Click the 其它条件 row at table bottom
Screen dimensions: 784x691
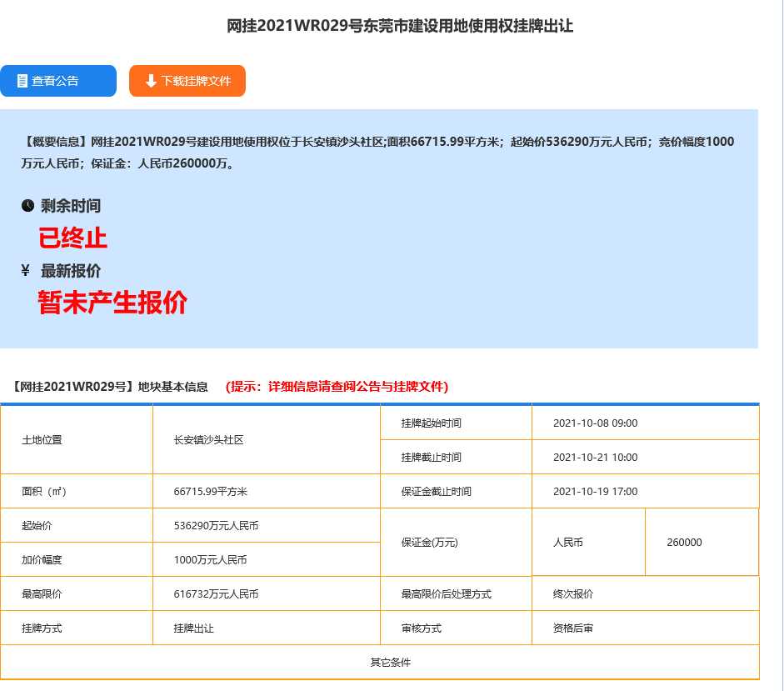(x=380, y=663)
